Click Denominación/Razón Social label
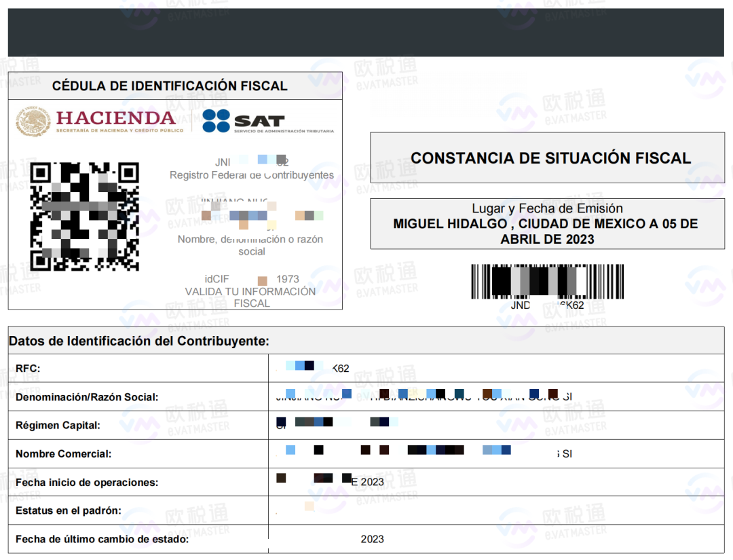733x560 pixels. (87, 397)
